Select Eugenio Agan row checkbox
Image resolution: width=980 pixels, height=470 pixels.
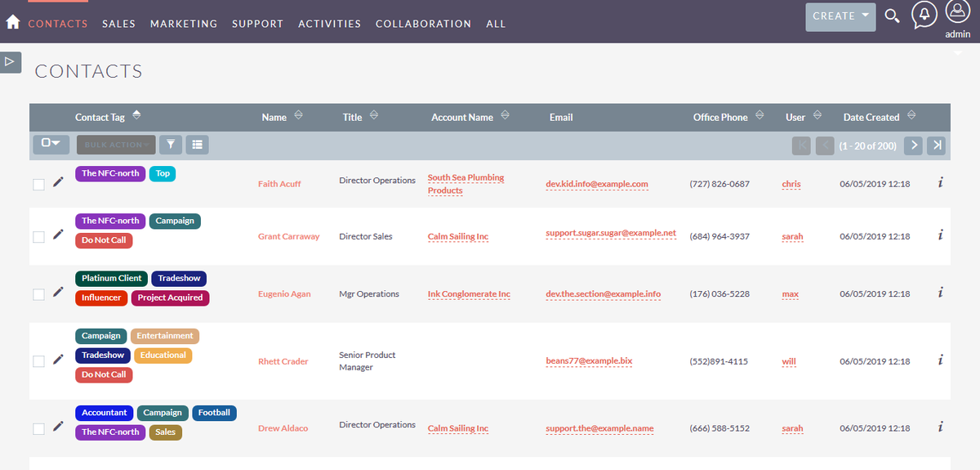click(38, 294)
